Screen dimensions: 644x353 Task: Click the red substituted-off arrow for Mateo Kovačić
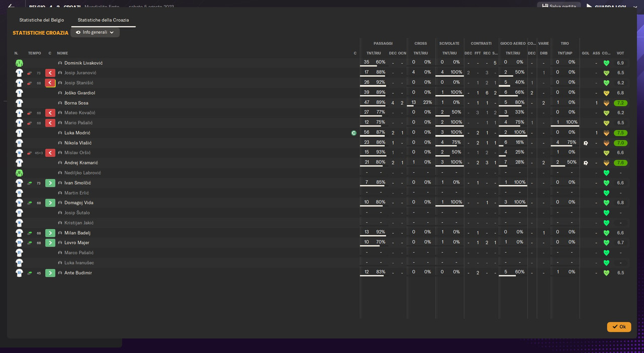(50, 113)
